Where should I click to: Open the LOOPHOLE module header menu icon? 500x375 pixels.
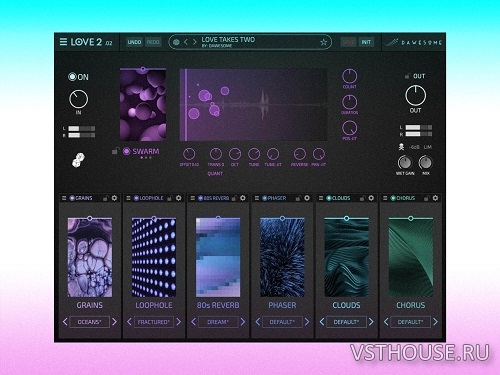pyautogui.click(x=128, y=198)
